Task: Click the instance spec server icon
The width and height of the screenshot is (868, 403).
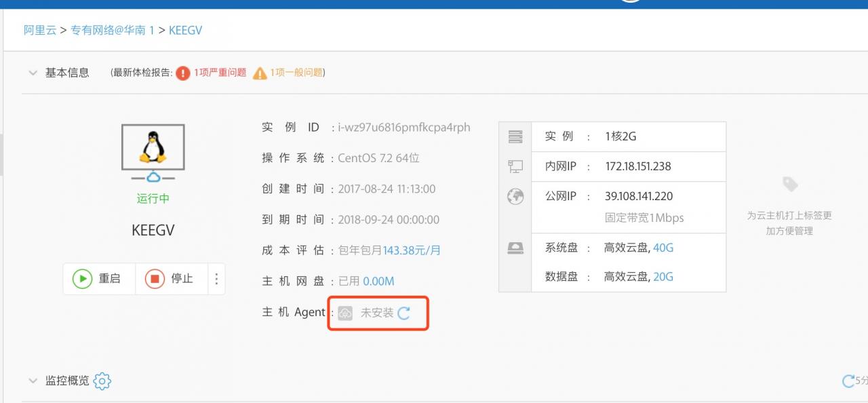Action: point(515,136)
